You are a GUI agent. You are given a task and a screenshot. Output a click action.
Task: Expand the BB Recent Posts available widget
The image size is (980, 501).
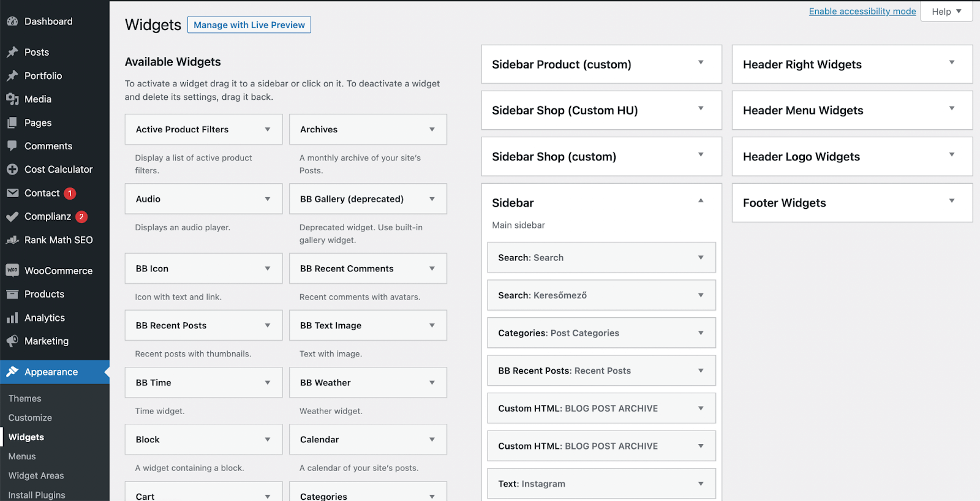(268, 325)
